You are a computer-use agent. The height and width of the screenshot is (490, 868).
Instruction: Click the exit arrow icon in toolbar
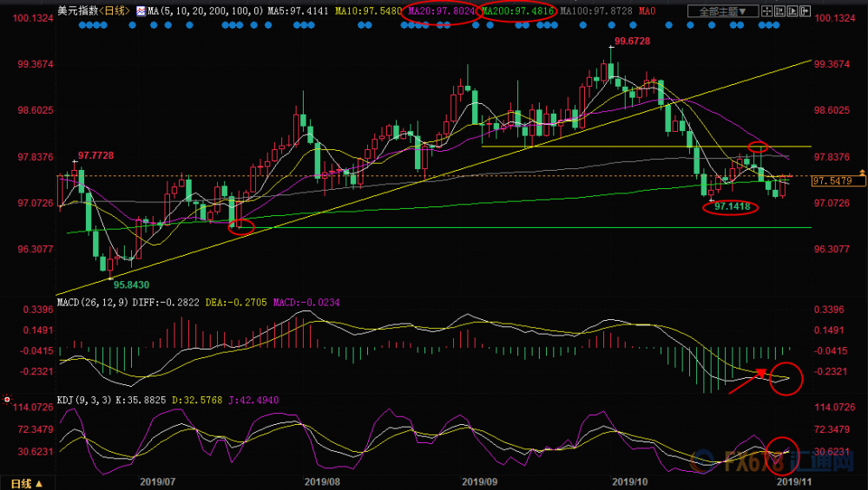click(805, 11)
